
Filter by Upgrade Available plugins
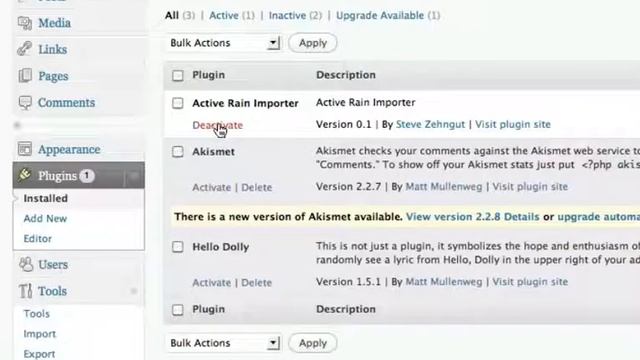tap(380, 16)
